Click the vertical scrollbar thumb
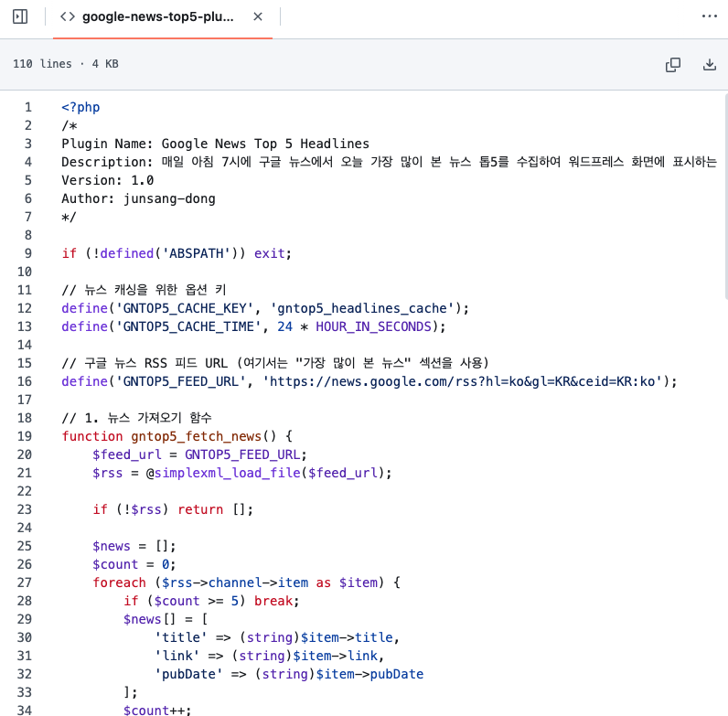 click(725, 196)
